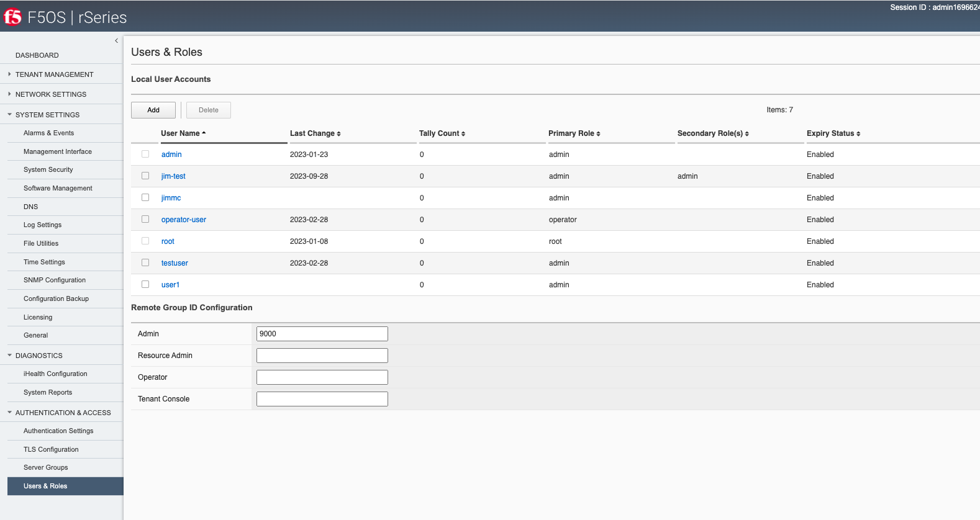Open Log Settings
This screenshot has height=520, width=980.
(42, 225)
